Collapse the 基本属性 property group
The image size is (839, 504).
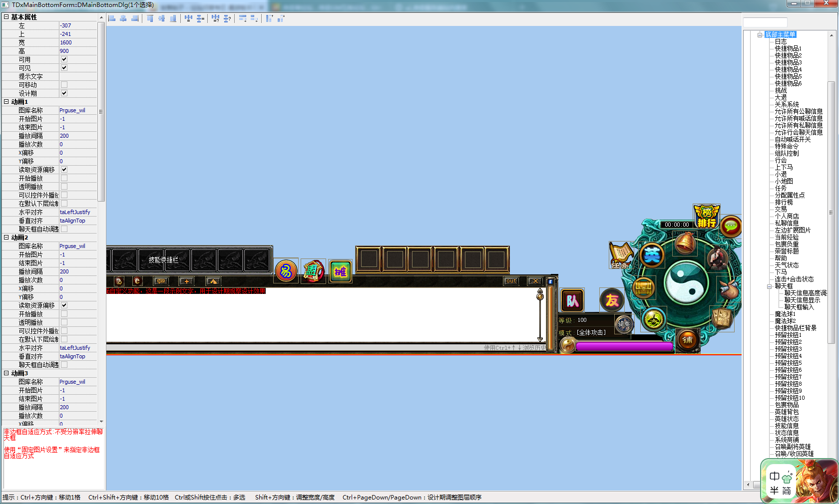(6, 17)
